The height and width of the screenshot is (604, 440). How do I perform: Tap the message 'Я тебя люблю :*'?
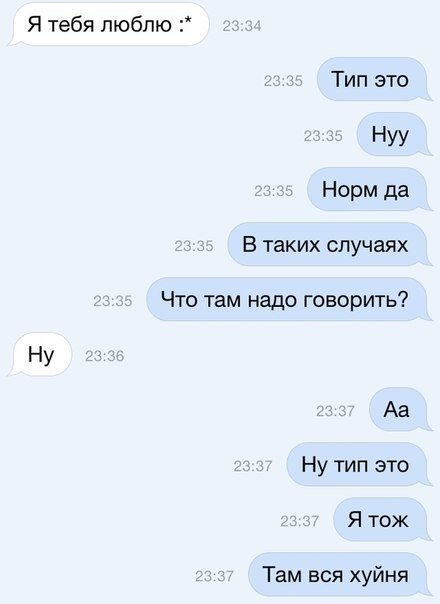pyautogui.click(x=109, y=25)
